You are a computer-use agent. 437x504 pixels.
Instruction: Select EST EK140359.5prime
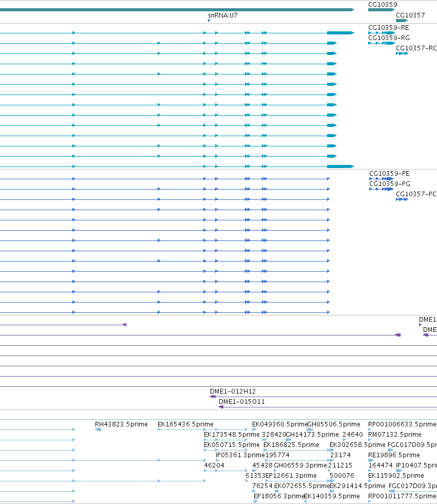pos(332,496)
